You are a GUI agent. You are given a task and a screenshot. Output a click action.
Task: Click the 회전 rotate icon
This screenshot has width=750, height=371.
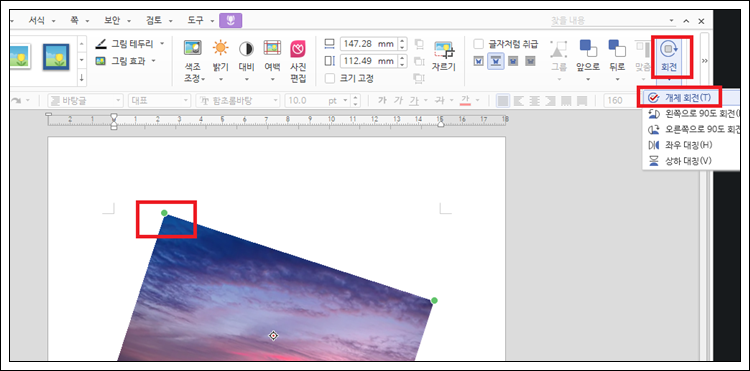(x=668, y=48)
